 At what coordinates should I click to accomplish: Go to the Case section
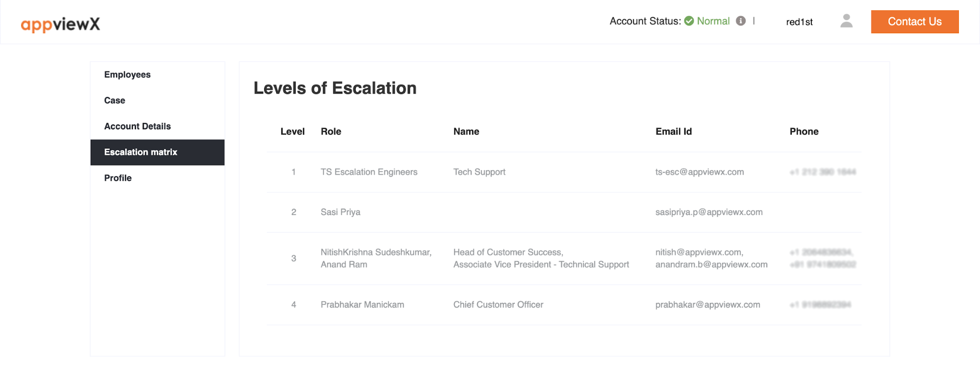[x=114, y=100]
